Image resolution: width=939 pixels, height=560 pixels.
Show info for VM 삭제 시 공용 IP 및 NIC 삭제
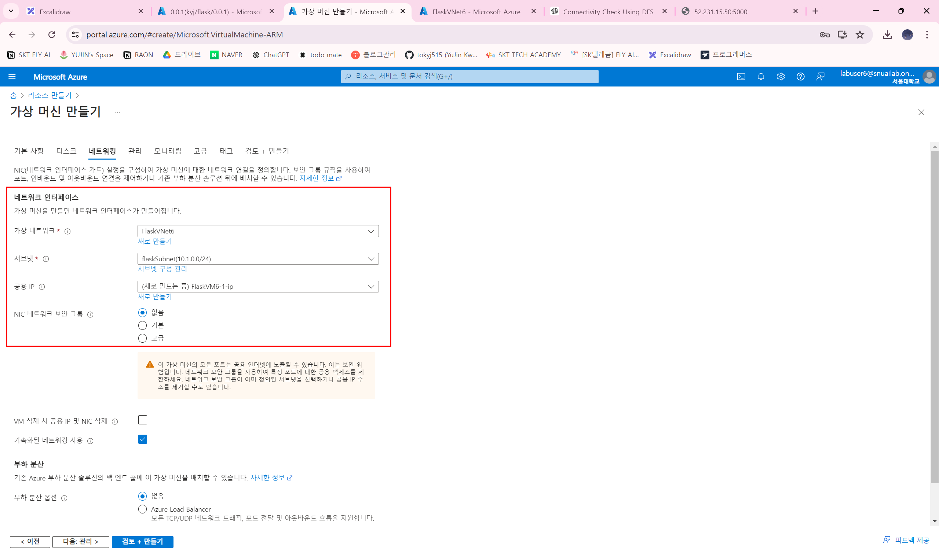(x=115, y=421)
